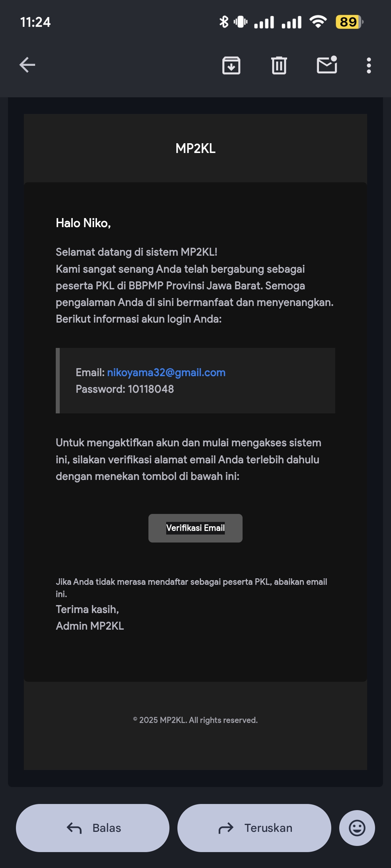Mark the email as unread
The image size is (391, 868).
[x=327, y=65]
